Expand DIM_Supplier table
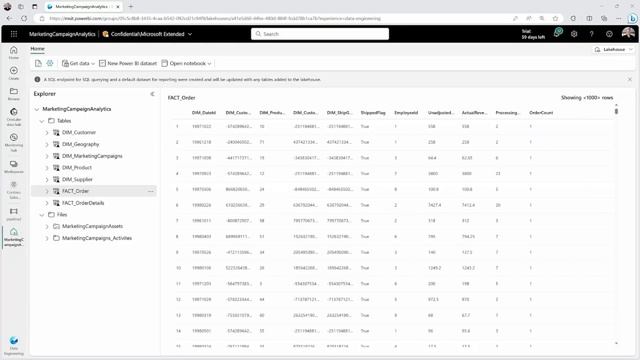Screen dimensions: 640x360 47,180
